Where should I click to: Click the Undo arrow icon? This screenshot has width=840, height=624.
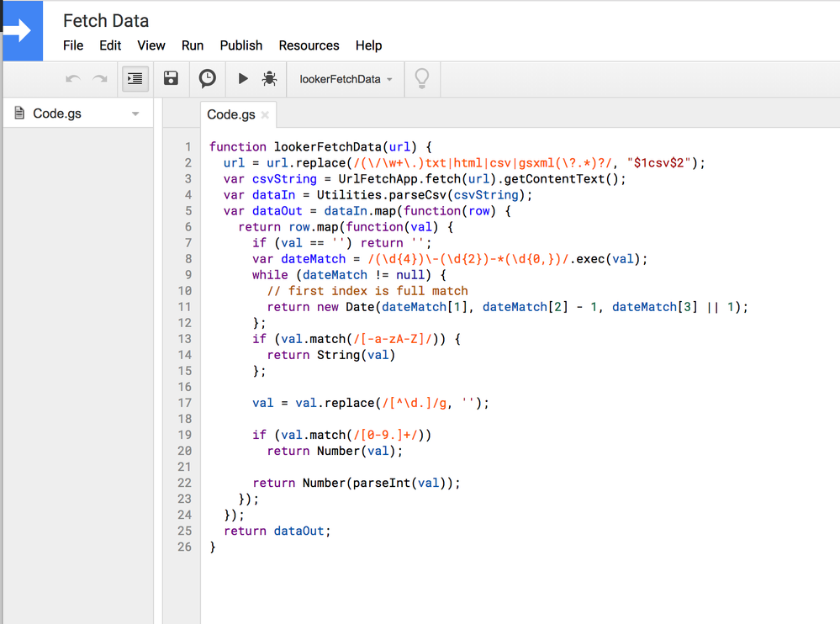click(73, 79)
